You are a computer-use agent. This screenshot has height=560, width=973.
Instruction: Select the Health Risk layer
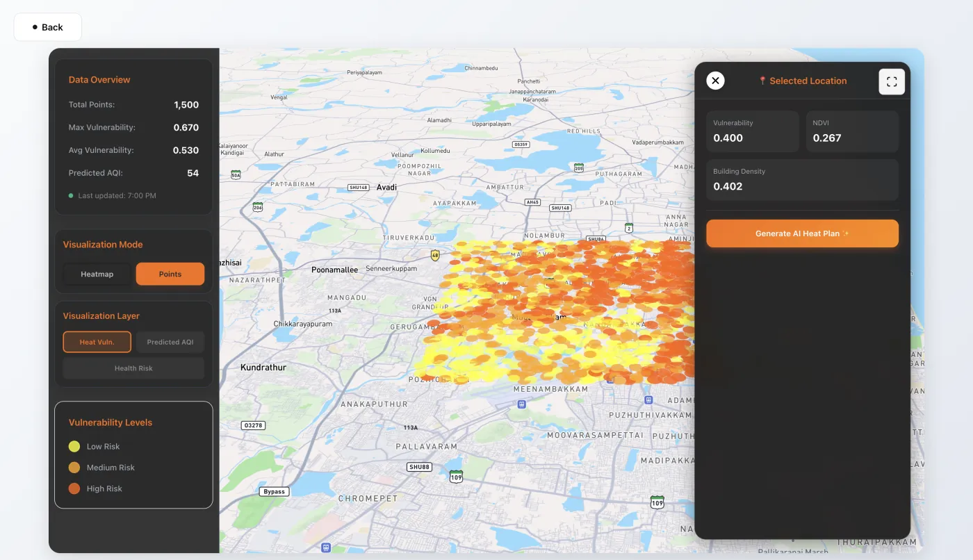pos(133,368)
